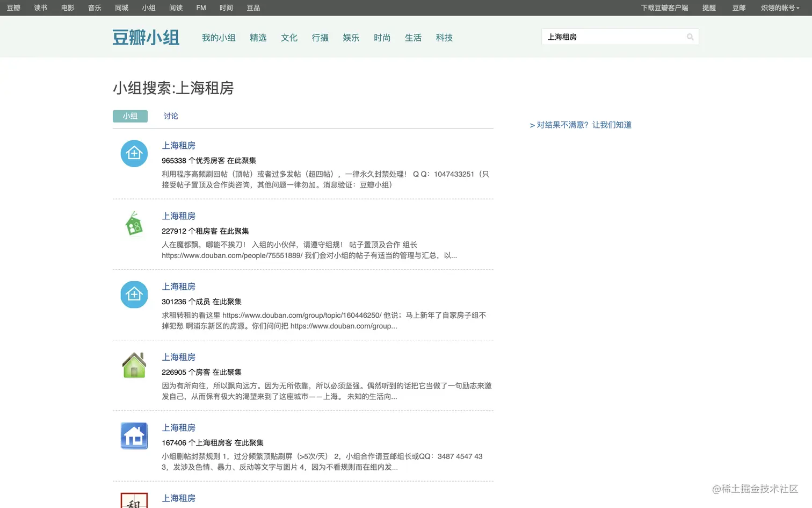
Task: Open 豆邮 mailbox
Action: click(x=739, y=8)
